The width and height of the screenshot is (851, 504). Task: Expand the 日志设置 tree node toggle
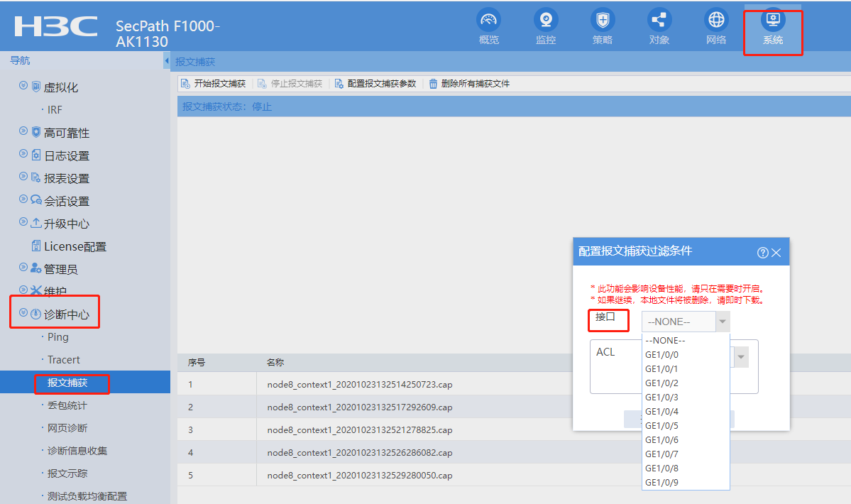tap(23, 153)
